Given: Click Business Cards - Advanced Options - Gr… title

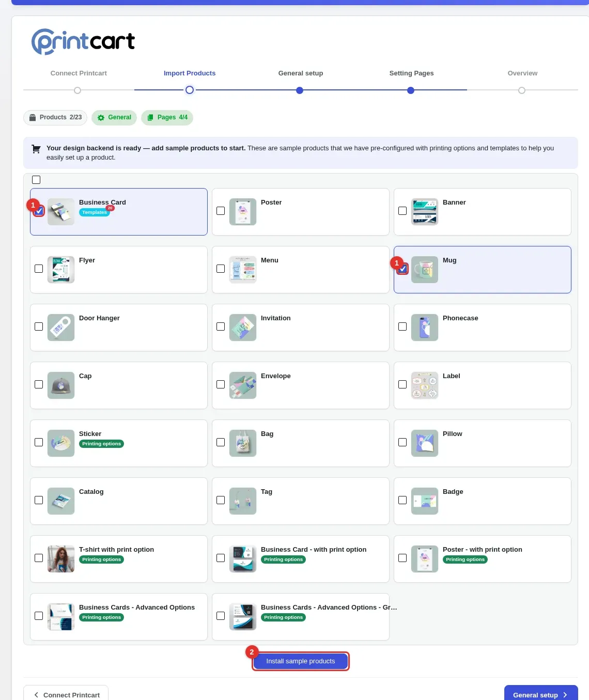Looking at the screenshot, I should coord(329,608).
